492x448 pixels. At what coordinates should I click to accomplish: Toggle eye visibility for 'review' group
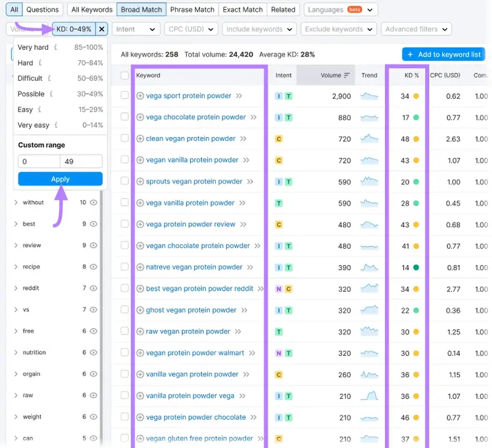click(x=94, y=245)
